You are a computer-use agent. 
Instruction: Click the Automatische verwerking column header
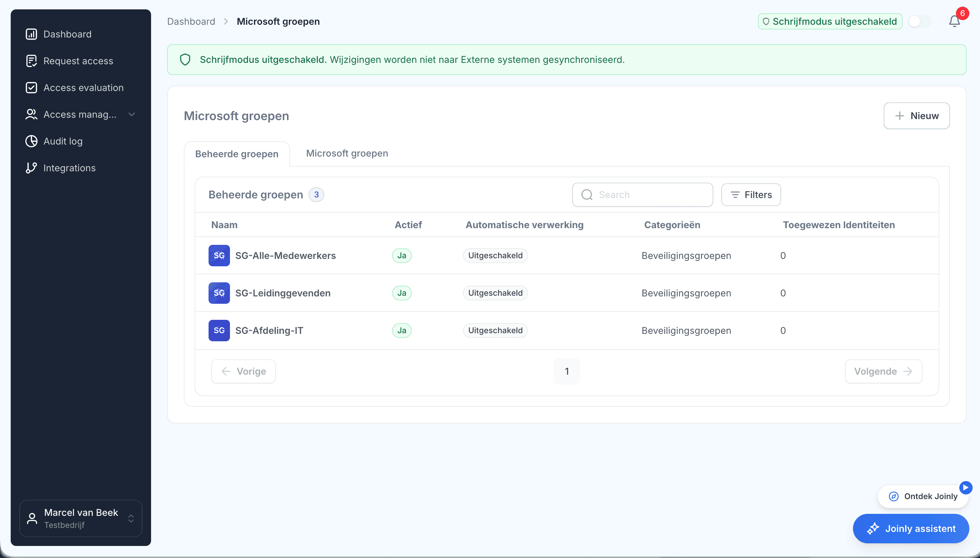[524, 225]
